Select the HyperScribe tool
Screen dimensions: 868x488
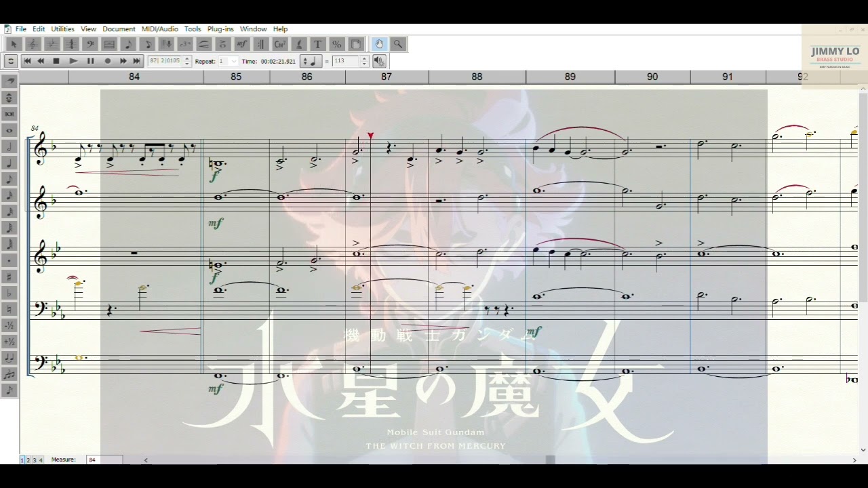(x=166, y=44)
